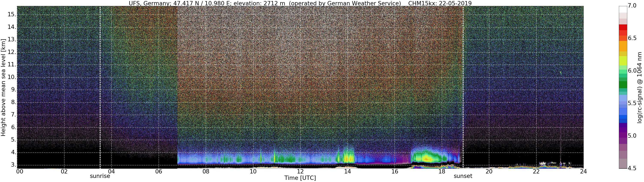Click the red band of the colorbar
This screenshot has width=644, height=182.
[623, 27]
